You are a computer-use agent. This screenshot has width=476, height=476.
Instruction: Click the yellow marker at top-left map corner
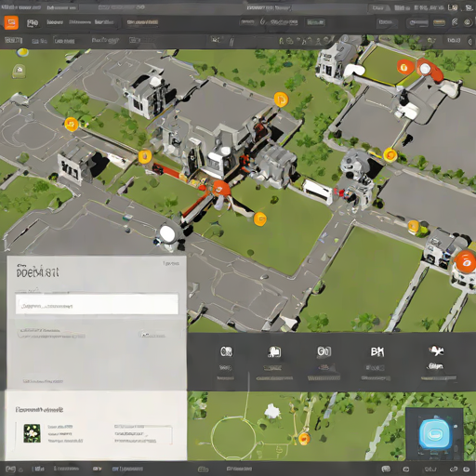tap(22, 52)
